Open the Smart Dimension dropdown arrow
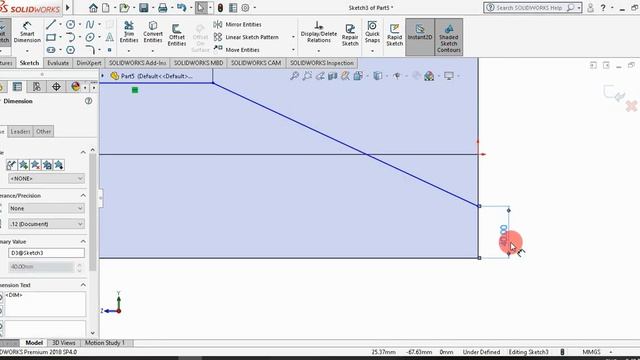 [27, 51]
